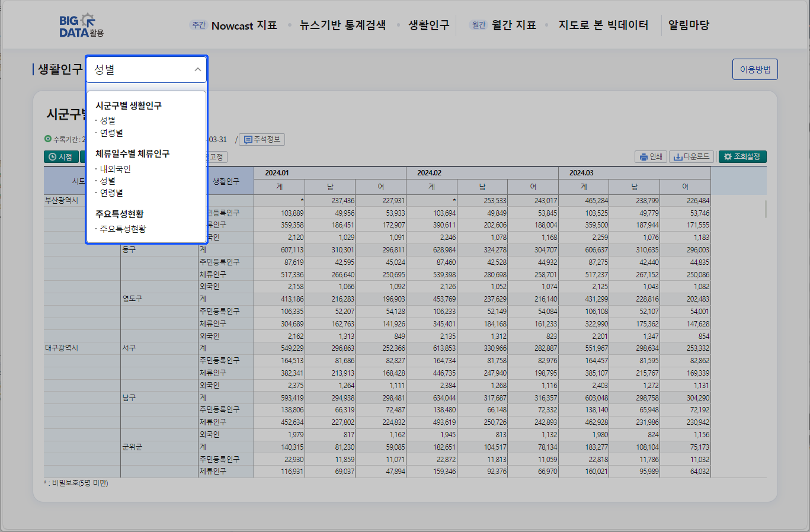Choose 내외국인 under 체류일수별 체류인구

(115, 169)
